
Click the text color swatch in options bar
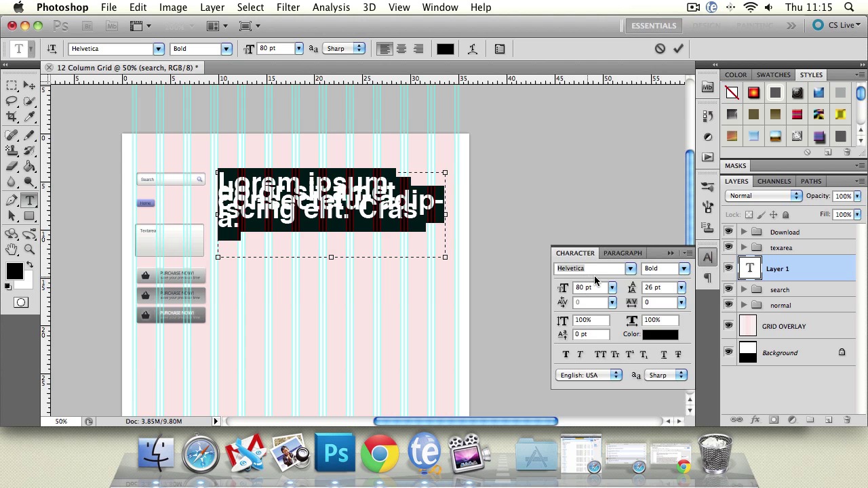tap(445, 49)
